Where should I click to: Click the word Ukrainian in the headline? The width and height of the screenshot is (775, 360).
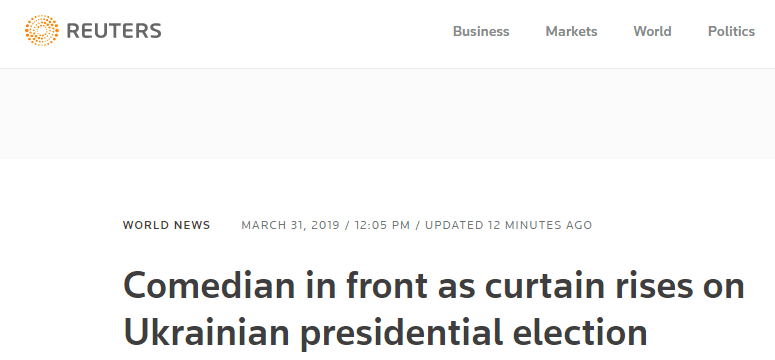[x=206, y=332]
